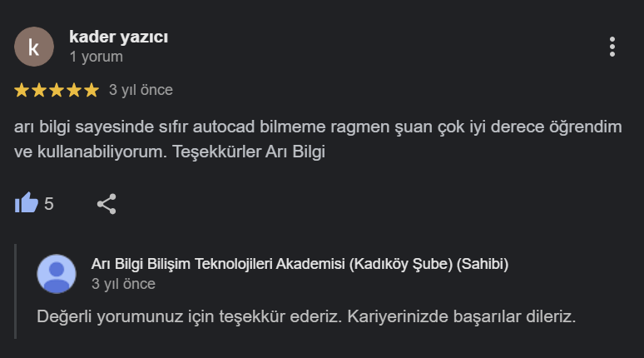The height and width of the screenshot is (358, 644).
Task: Click the second yellow rating star
Action: [x=39, y=90]
